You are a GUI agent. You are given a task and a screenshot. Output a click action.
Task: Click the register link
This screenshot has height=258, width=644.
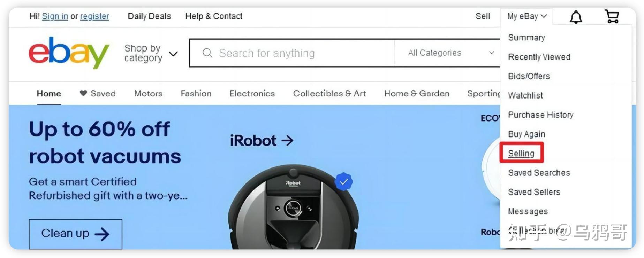tap(94, 16)
